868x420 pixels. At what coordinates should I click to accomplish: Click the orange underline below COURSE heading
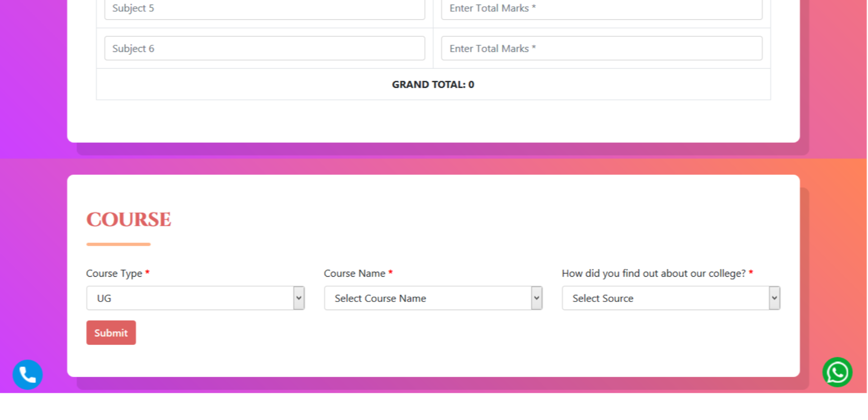[118, 244]
